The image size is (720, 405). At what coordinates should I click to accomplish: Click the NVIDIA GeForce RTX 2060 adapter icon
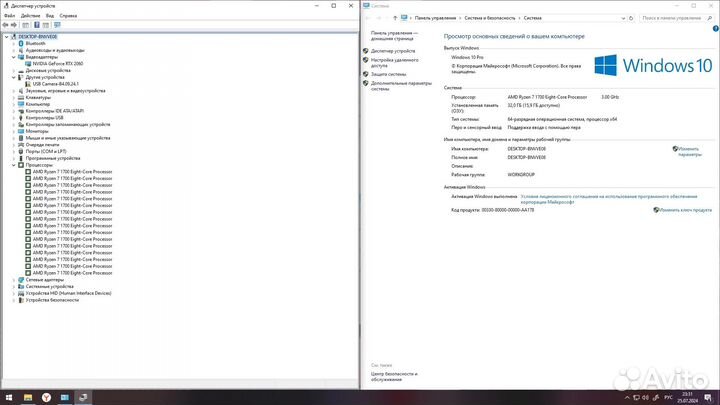(28, 63)
